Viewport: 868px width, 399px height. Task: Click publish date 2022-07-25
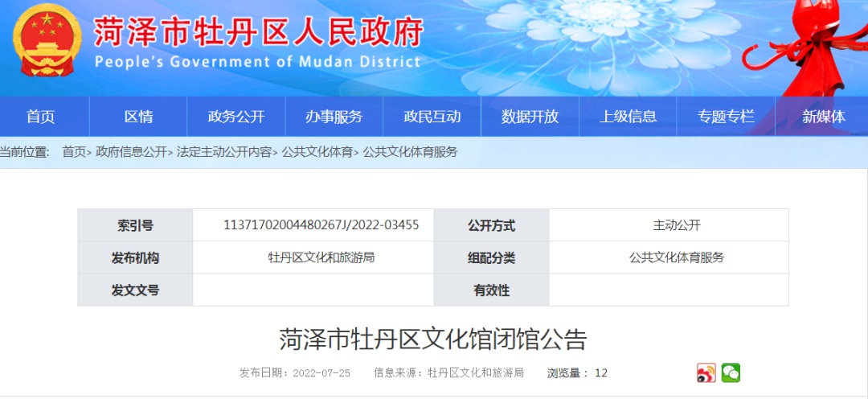tap(321, 373)
